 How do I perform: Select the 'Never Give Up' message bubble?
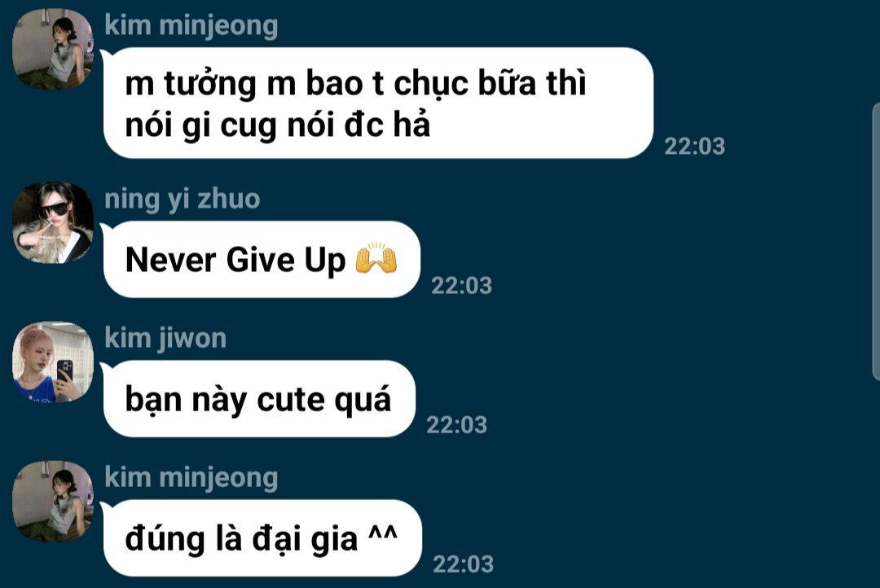(262, 259)
